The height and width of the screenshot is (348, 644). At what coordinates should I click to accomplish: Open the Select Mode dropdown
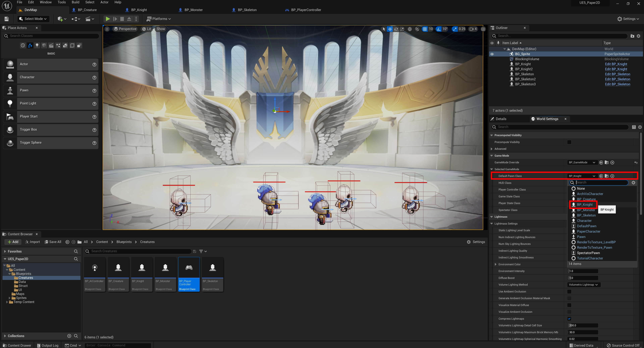click(33, 19)
